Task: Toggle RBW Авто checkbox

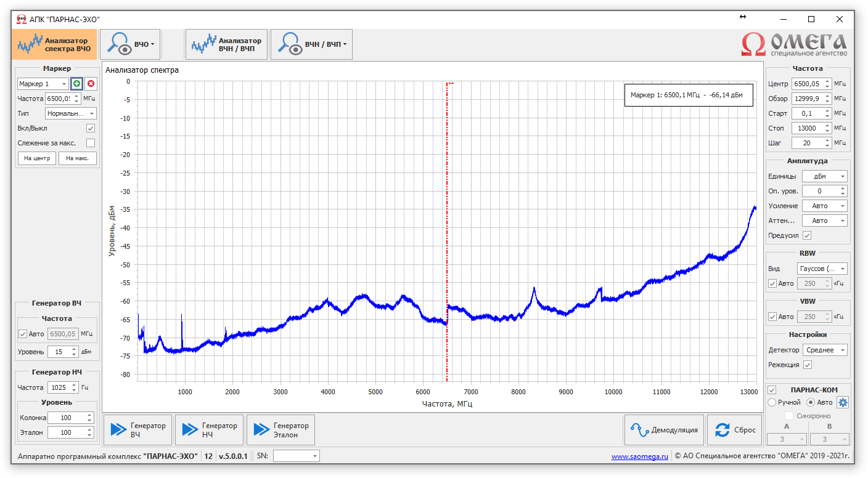Action: click(x=772, y=283)
